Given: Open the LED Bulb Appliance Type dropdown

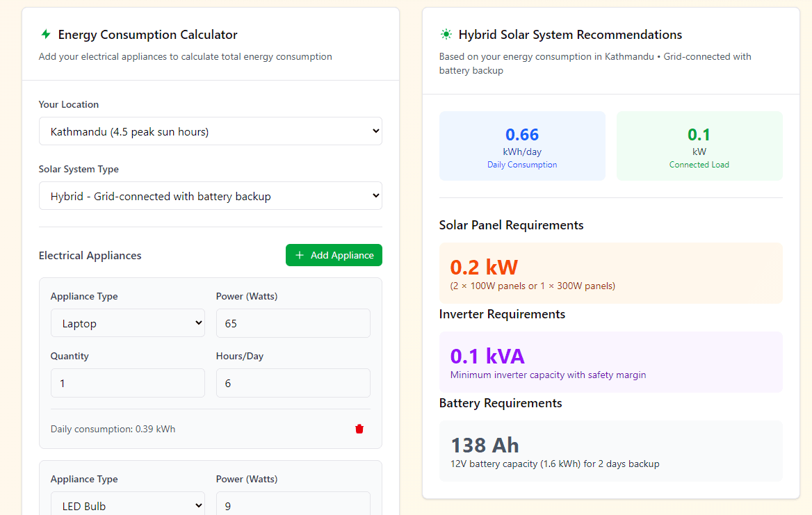Looking at the screenshot, I should (x=127, y=505).
